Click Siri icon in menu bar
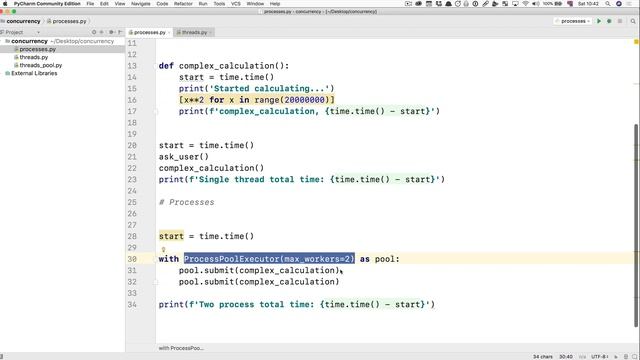This screenshot has height=360, width=640. click(619, 4)
